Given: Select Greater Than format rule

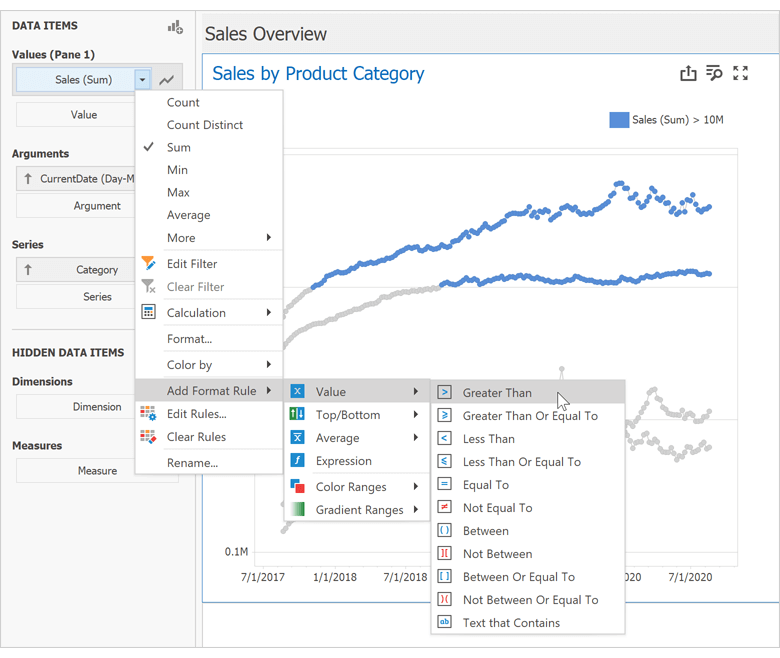Looking at the screenshot, I should tap(497, 393).
